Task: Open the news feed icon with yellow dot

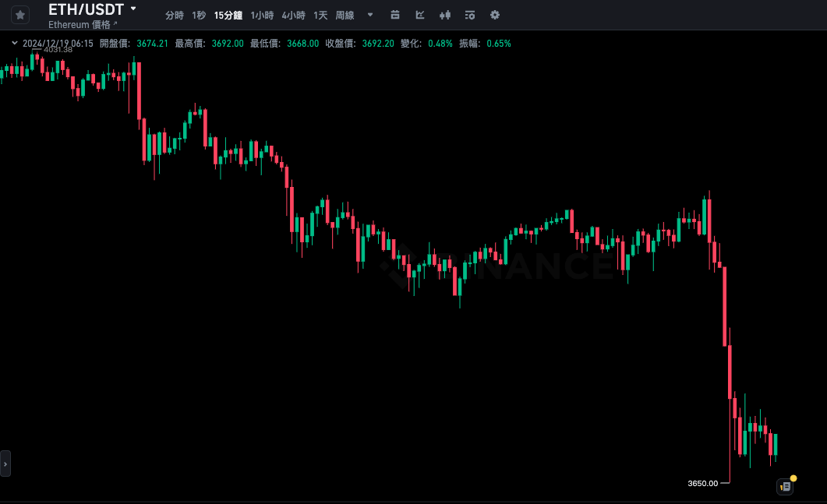Action: point(785,486)
